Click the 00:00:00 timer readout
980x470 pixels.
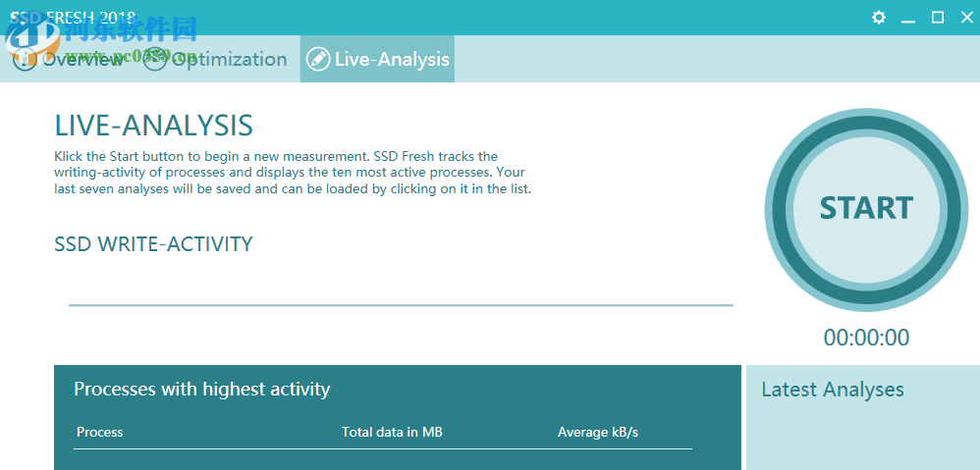(x=866, y=338)
